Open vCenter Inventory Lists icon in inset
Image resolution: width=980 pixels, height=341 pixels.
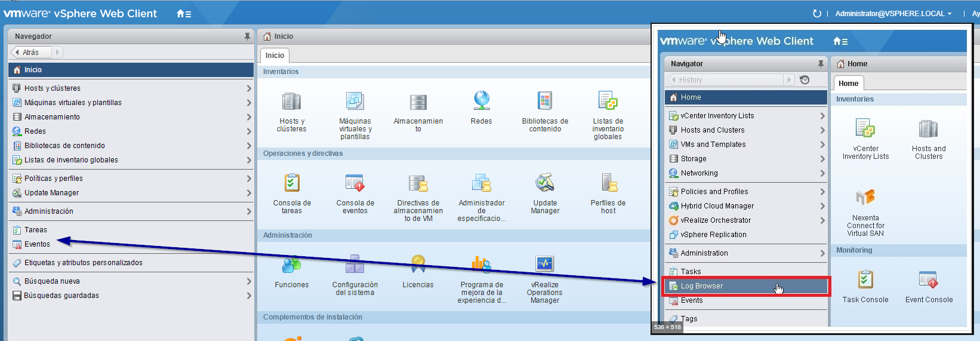865,128
